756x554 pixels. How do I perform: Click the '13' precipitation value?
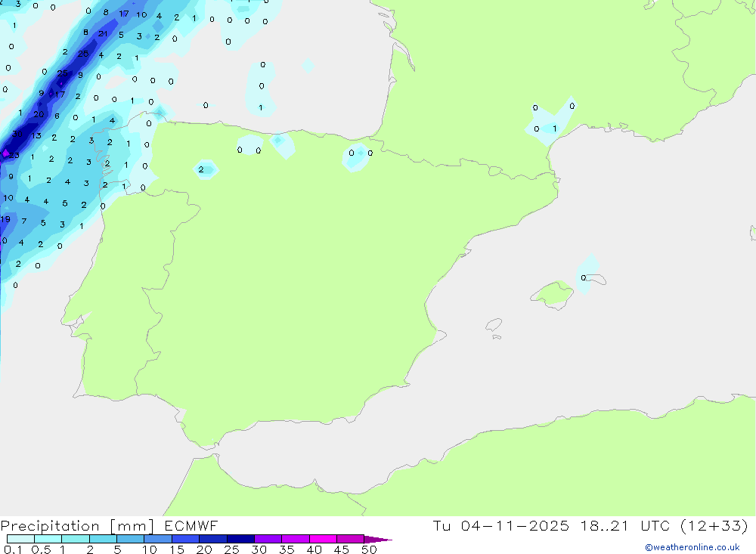[x=36, y=136]
